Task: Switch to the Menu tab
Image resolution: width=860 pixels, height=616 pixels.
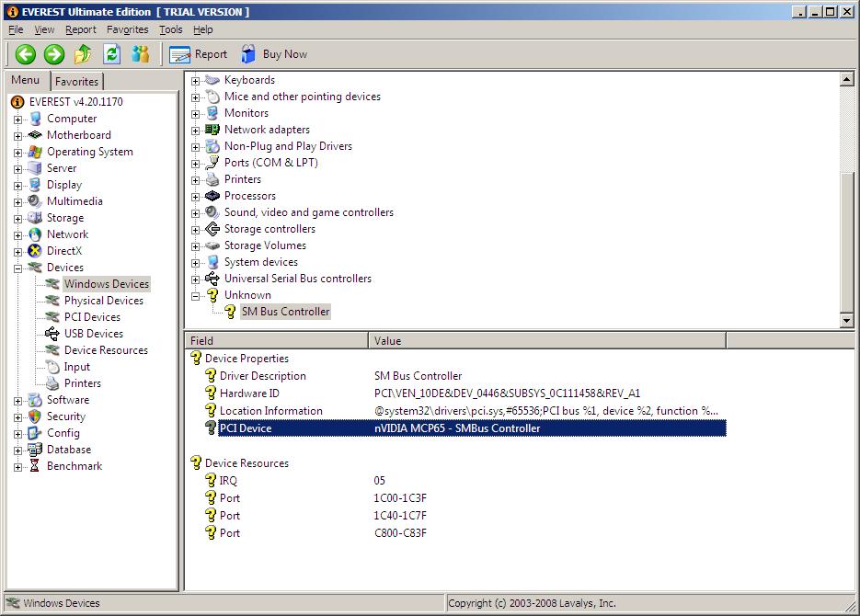Action: [x=26, y=80]
